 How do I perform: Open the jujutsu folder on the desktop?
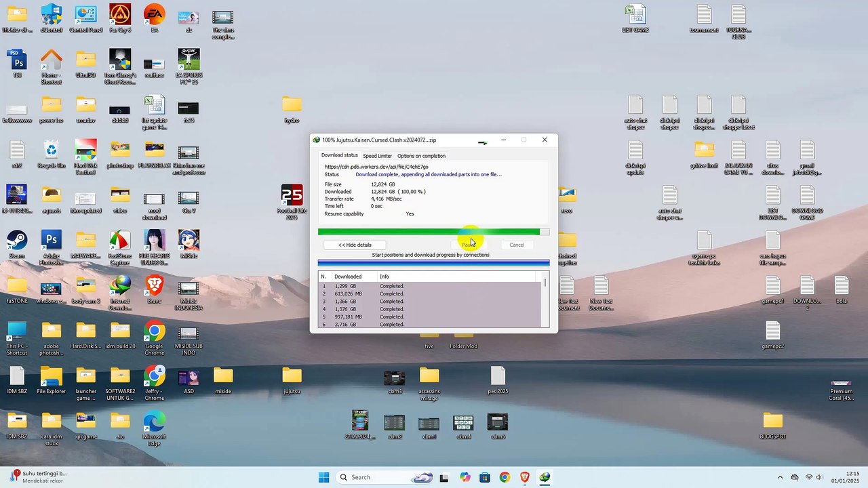coord(292,380)
